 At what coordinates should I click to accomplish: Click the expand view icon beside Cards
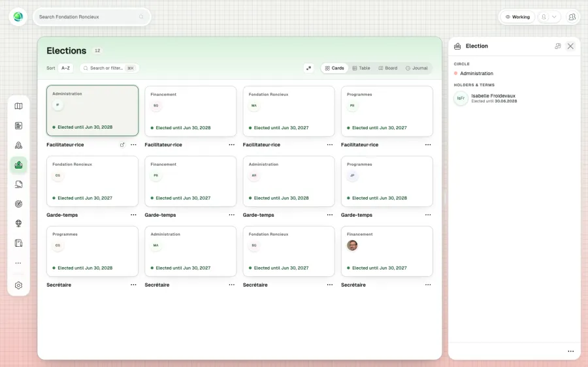(308, 68)
